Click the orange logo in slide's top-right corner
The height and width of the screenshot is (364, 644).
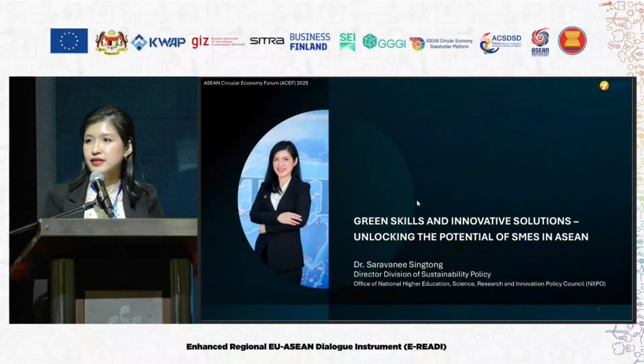tap(604, 86)
